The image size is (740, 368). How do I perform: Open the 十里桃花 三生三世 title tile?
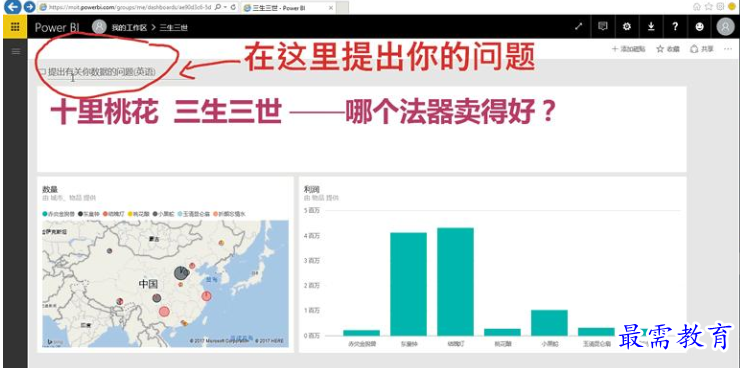pyautogui.click(x=362, y=130)
